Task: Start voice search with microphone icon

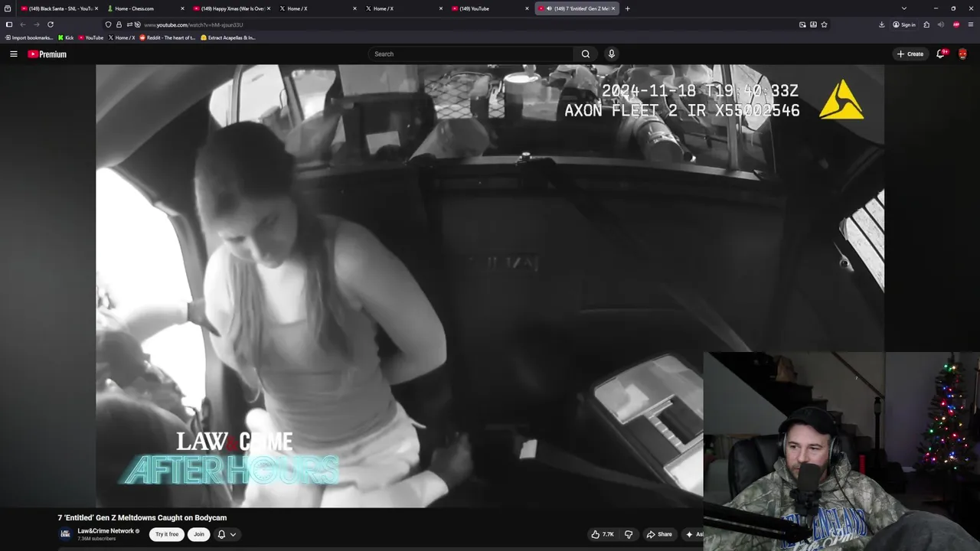Action: click(611, 54)
